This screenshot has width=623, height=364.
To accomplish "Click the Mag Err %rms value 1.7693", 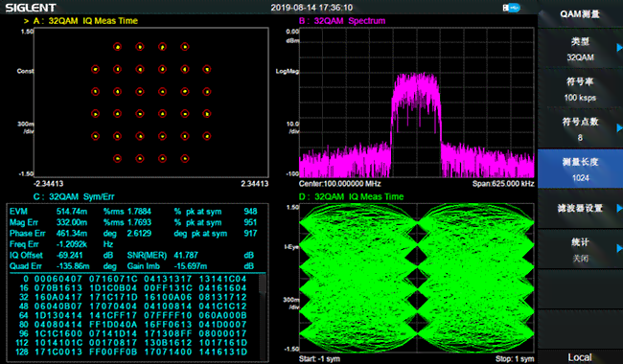I will pos(139,222).
